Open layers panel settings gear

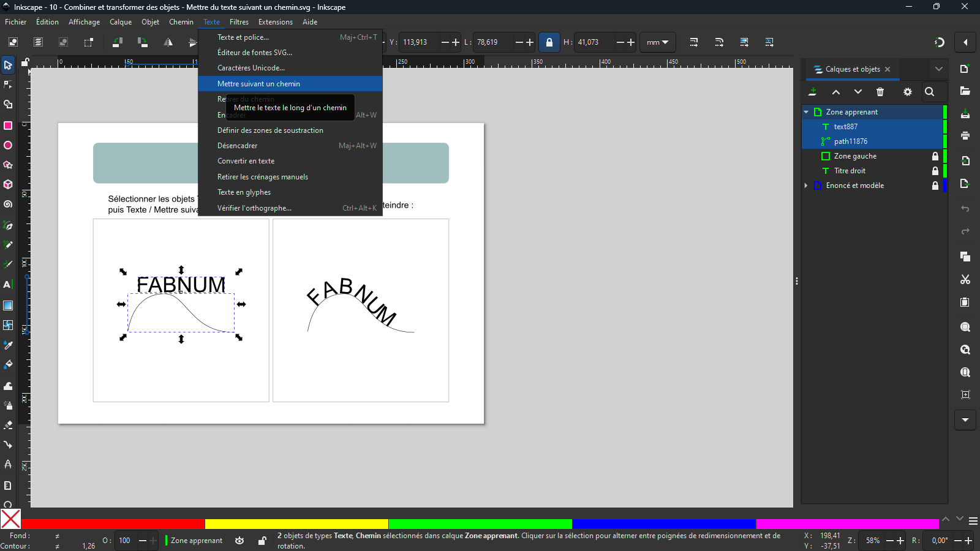tap(908, 92)
